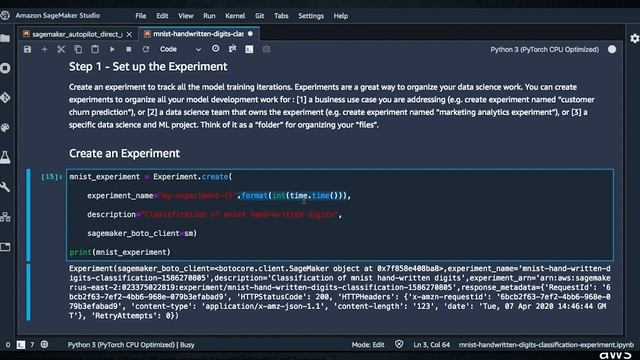Click the Amazon SageMaker Studio logo
The height and width of the screenshot is (360, 640).
click(x=5, y=16)
